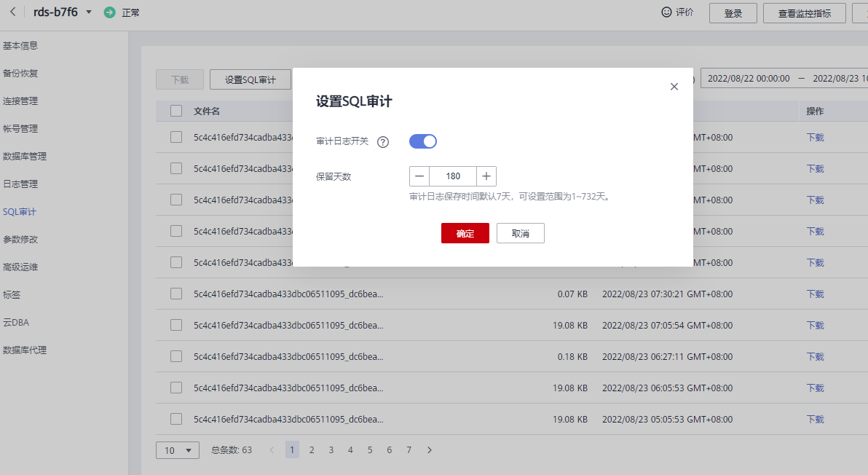Open the rds-b7f6 instance dropdown arrow
The width and height of the screenshot is (868, 475).
click(x=89, y=12)
